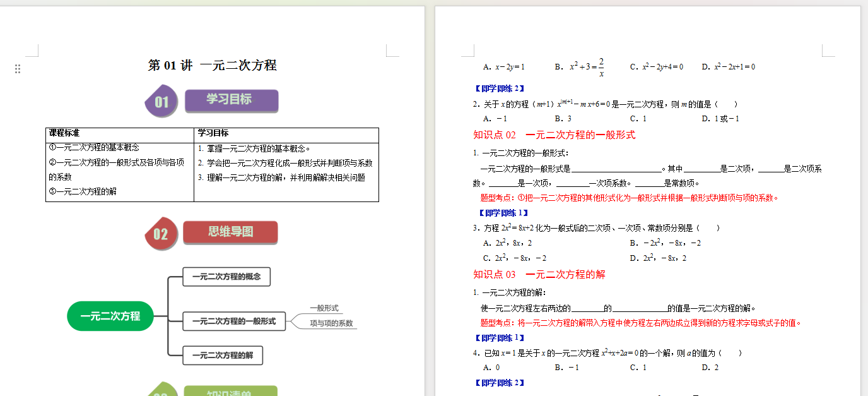The image size is (868, 396).
Task: Choose answer "D. 2x², −8x, 2" for question 3
Action: pos(658,258)
